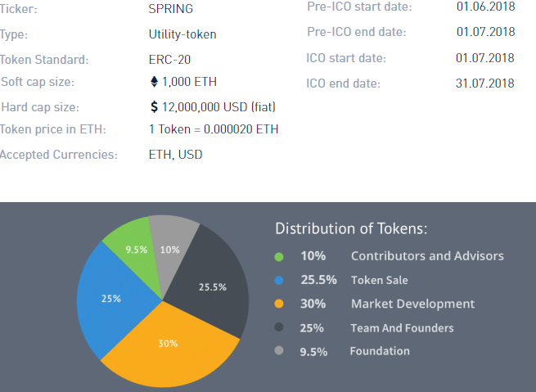
Task: Click the ERC-20 token standard value
Action: pos(169,60)
